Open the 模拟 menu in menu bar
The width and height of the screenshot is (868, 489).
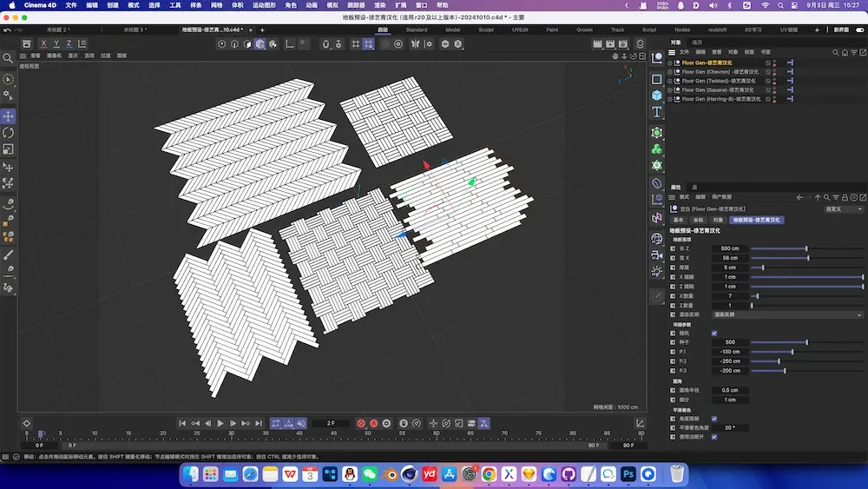click(332, 5)
